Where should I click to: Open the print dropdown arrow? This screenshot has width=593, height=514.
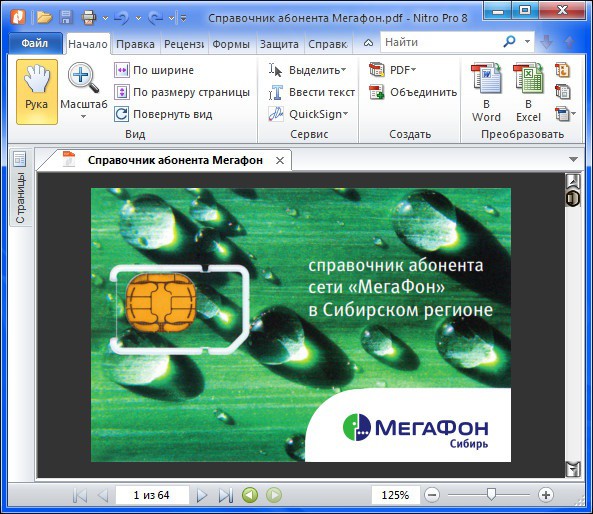(105, 18)
